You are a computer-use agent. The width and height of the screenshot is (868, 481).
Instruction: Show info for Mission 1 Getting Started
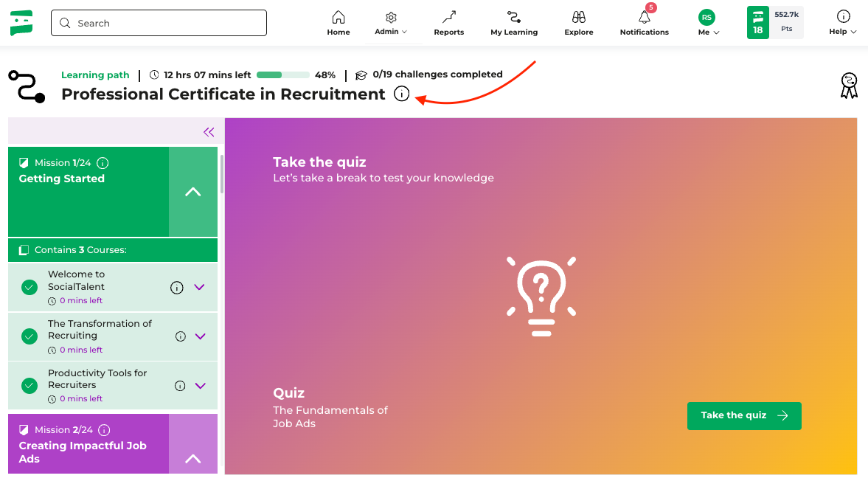coord(103,163)
